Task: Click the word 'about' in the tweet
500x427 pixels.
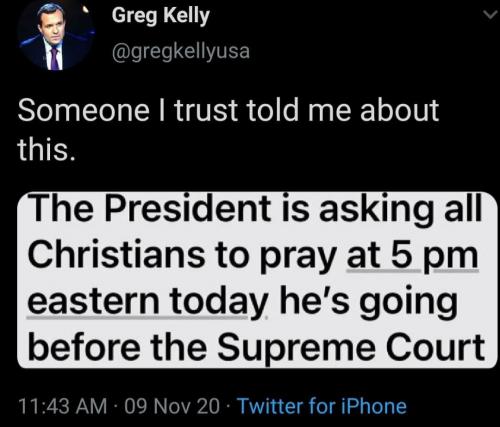Action: (x=399, y=111)
